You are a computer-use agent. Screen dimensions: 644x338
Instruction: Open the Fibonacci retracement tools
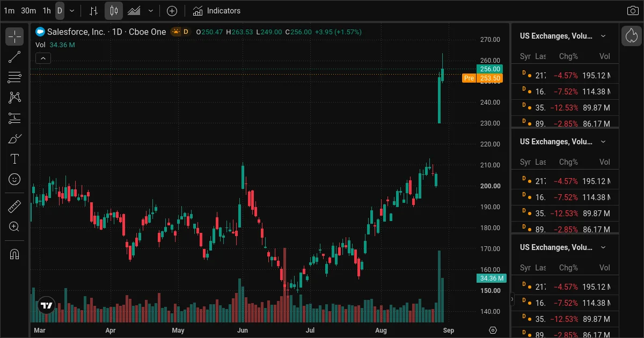pos(14,77)
